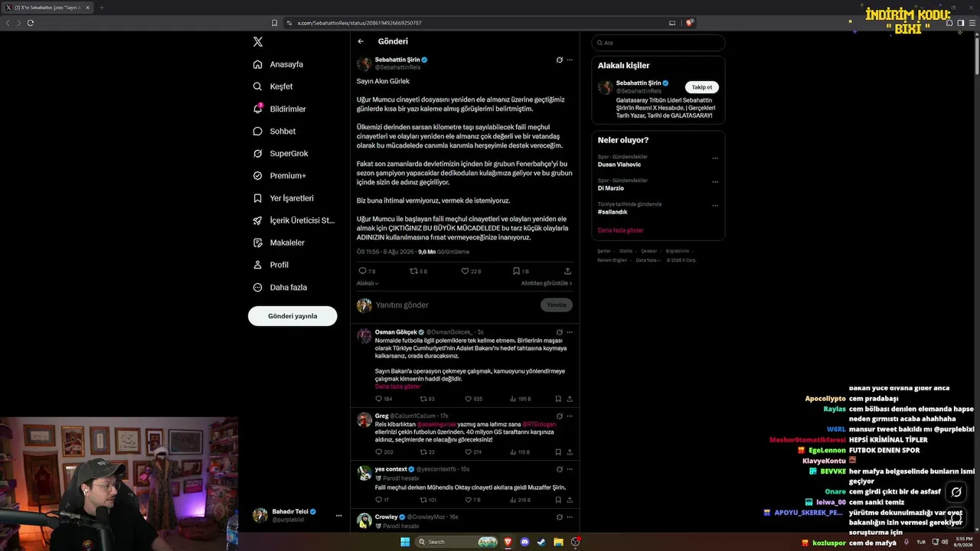This screenshot has width=980, height=551.
Task: Repost the main post (5 B)
Action: [x=418, y=271]
